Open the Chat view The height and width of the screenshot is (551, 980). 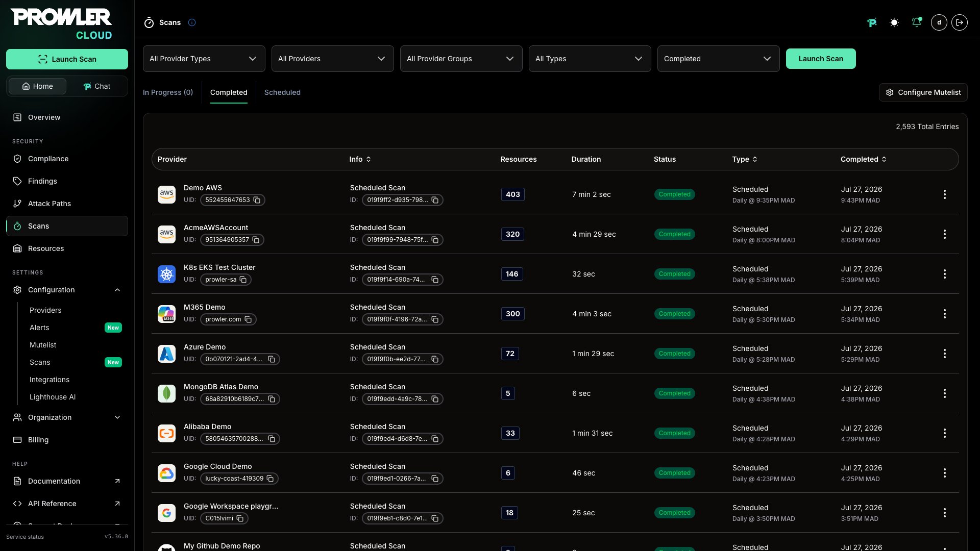pyautogui.click(x=97, y=86)
